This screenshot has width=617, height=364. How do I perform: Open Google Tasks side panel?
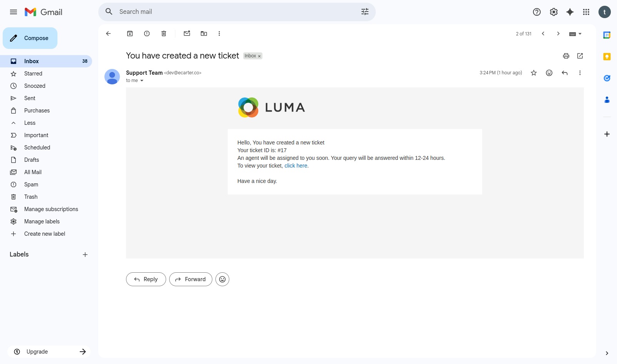coord(607,78)
